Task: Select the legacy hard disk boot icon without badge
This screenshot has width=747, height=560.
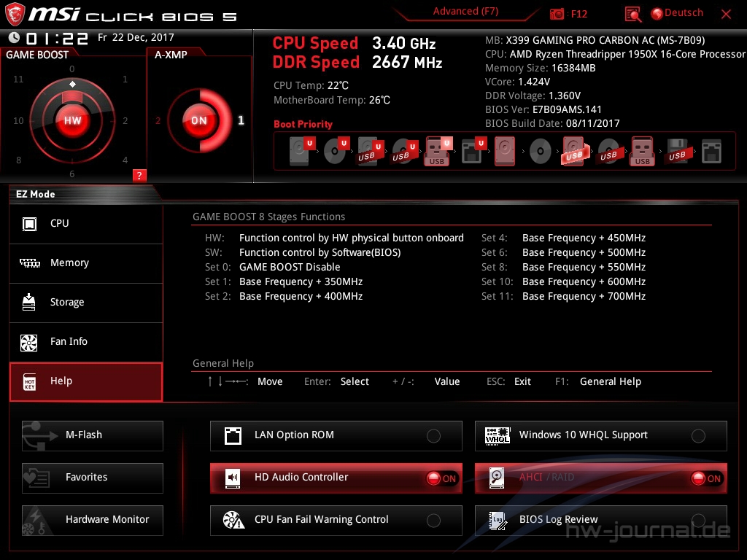Action: pos(505,151)
